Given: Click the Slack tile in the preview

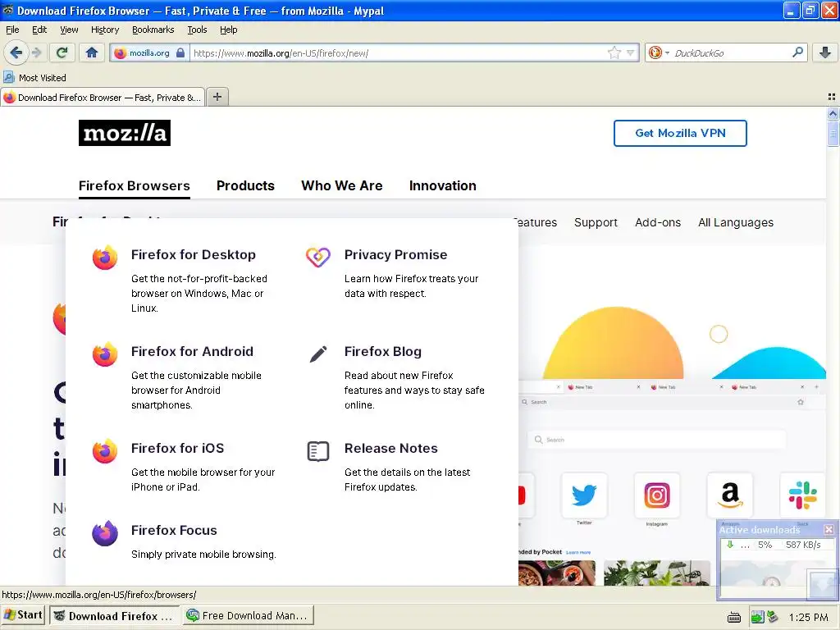Looking at the screenshot, I should coord(802,495).
